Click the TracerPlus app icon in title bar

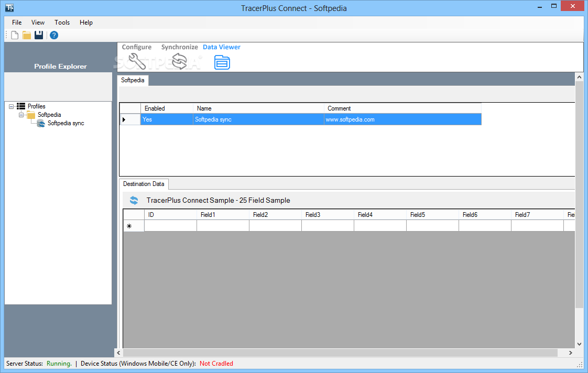click(9, 7)
